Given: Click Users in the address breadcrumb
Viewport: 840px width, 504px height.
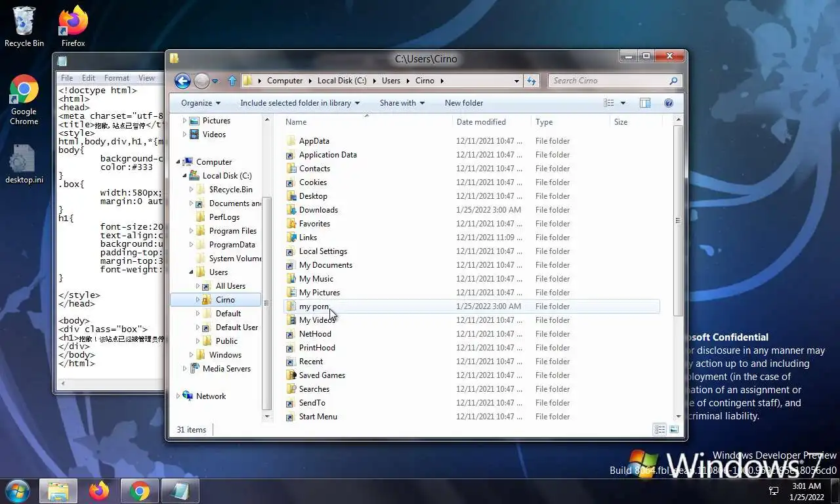Looking at the screenshot, I should (x=391, y=81).
